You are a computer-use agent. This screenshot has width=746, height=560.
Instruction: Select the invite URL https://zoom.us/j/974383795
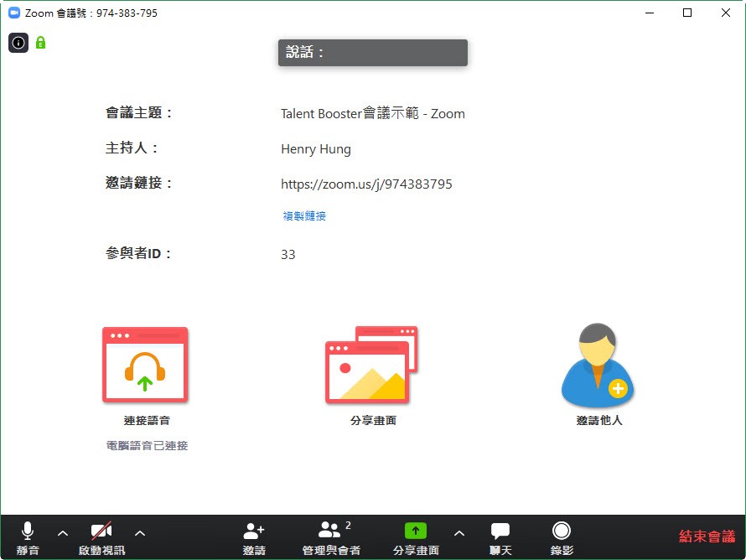(x=366, y=184)
